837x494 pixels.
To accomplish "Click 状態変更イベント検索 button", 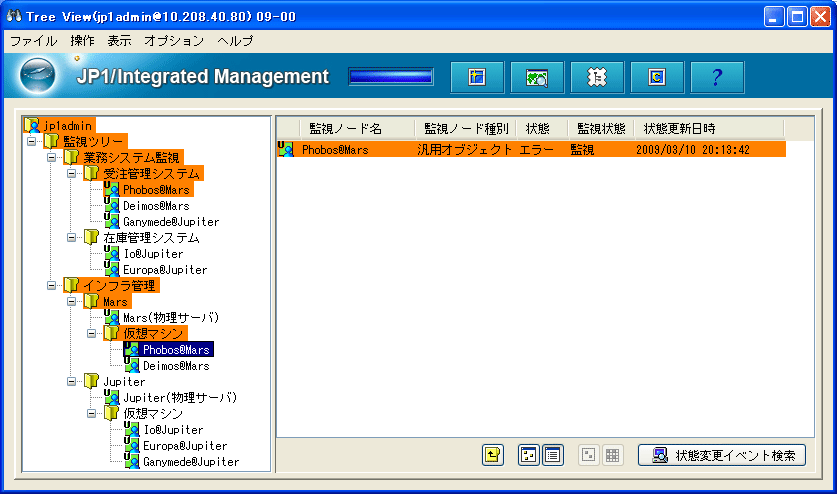I will (722, 455).
